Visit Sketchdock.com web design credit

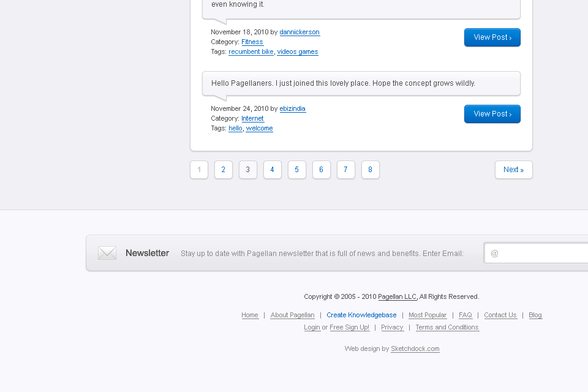(415, 349)
